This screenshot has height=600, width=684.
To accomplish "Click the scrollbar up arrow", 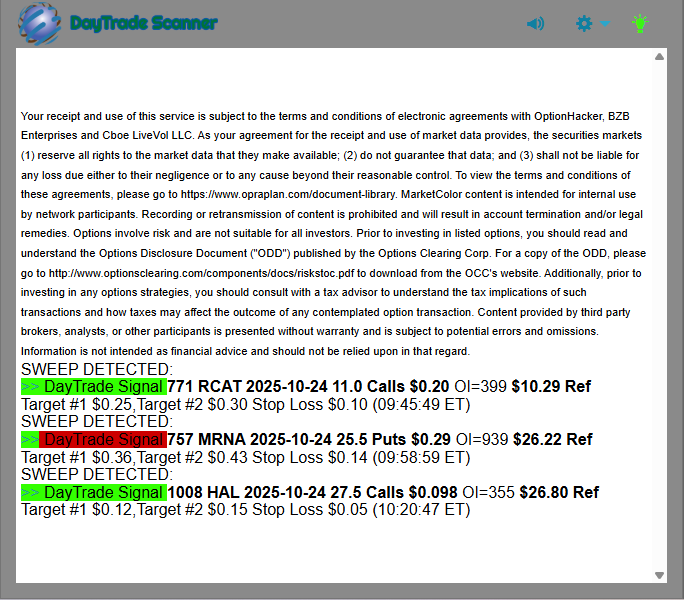I will coord(659,57).
